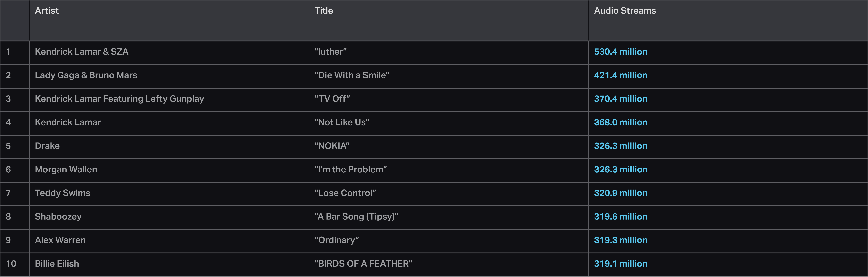Click the "TV Off" song title
This screenshot has width=868, height=277.
pos(332,99)
